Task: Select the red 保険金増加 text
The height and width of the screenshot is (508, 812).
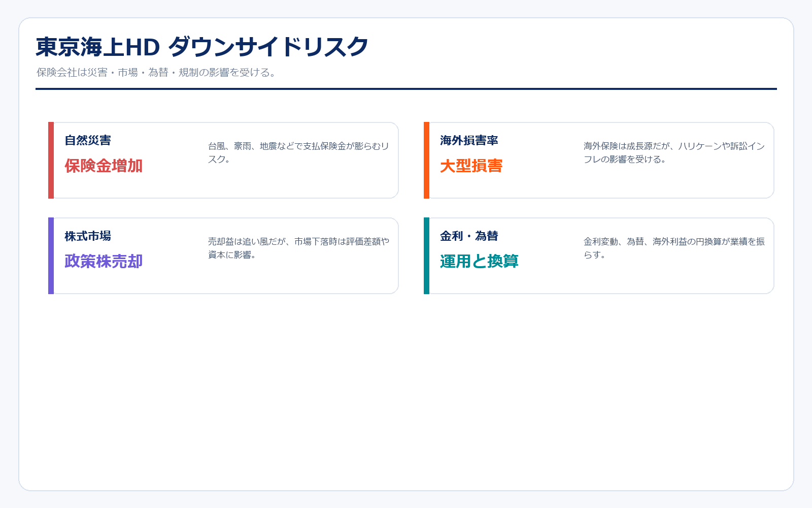Action: pos(104,166)
